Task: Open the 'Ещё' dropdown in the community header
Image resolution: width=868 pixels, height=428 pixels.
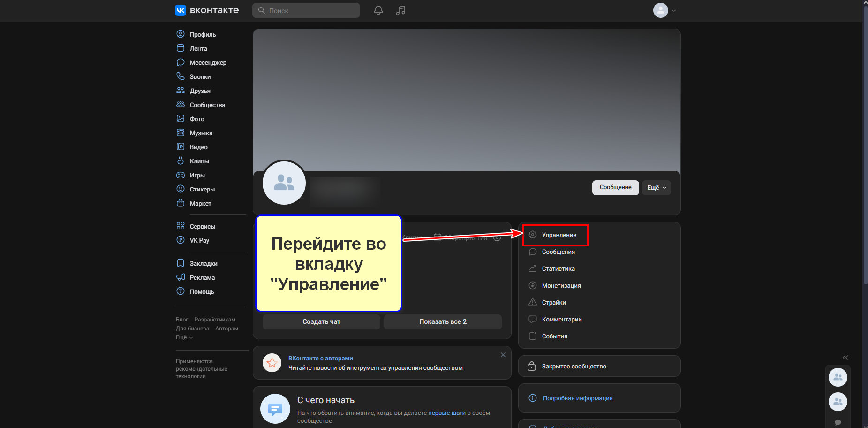Action: pyautogui.click(x=657, y=187)
